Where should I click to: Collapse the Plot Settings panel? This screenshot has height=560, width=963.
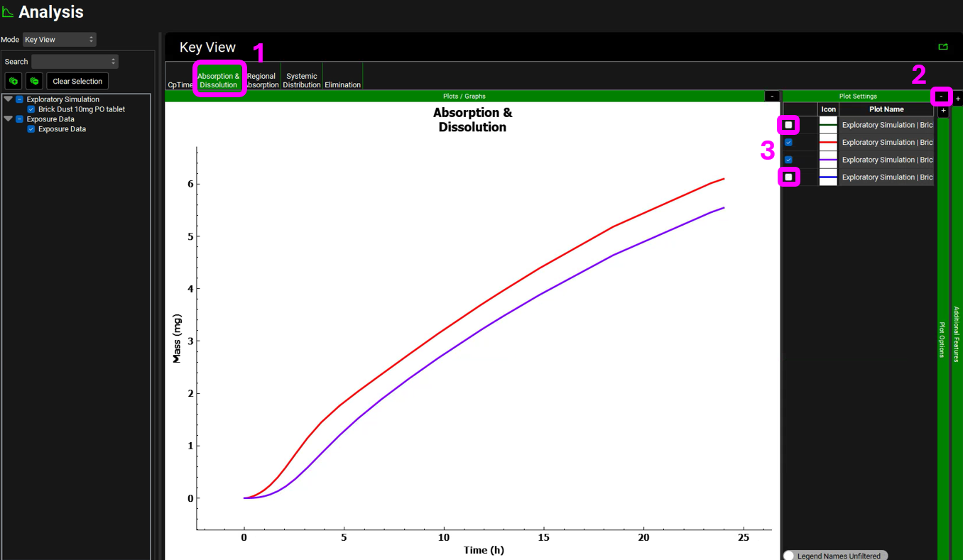pos(942,96)
